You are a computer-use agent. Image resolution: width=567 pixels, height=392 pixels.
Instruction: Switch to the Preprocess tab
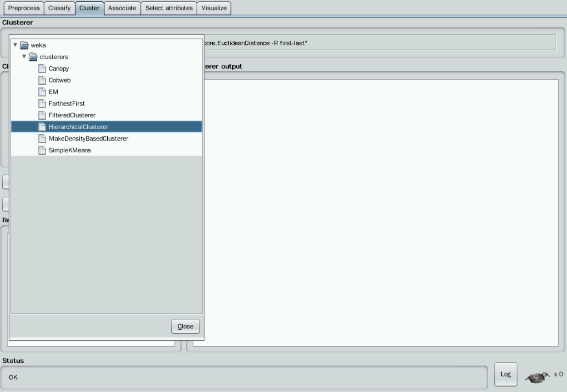pos(24,8)
